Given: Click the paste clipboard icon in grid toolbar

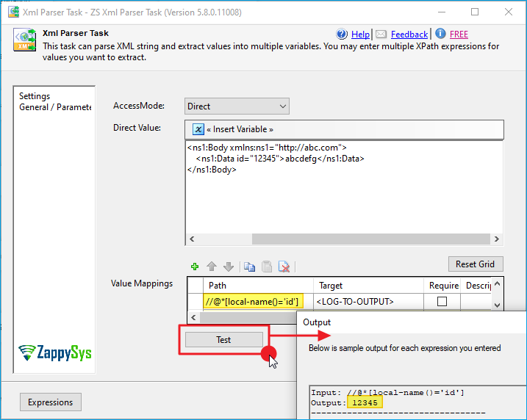Looking at the screenshot, I should coord(266,267).
